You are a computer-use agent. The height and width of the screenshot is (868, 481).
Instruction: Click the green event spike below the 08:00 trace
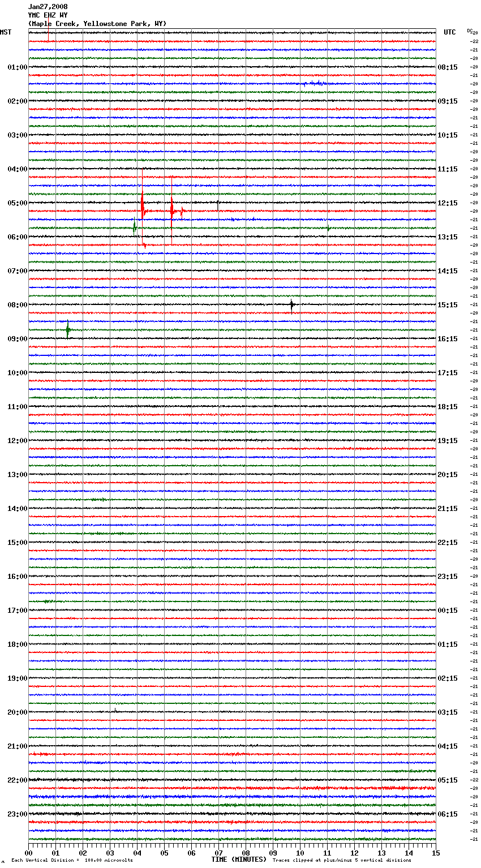point(68,329)
